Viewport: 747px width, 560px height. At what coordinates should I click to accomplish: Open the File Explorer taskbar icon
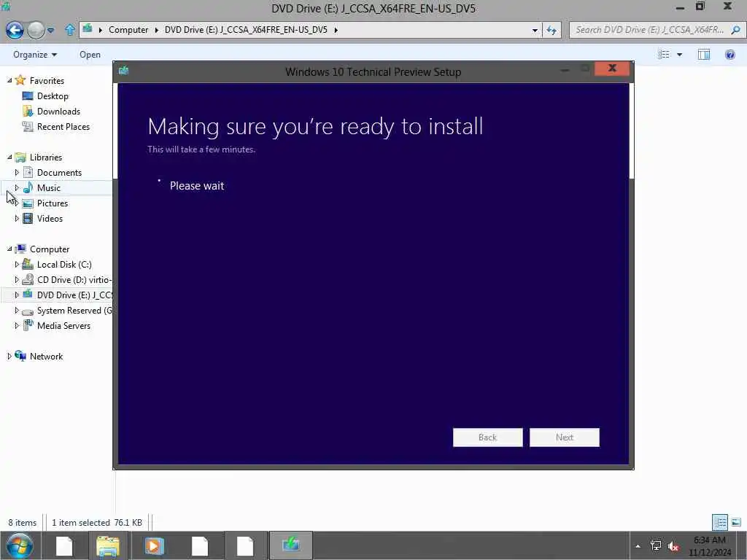tap(108, 545)
